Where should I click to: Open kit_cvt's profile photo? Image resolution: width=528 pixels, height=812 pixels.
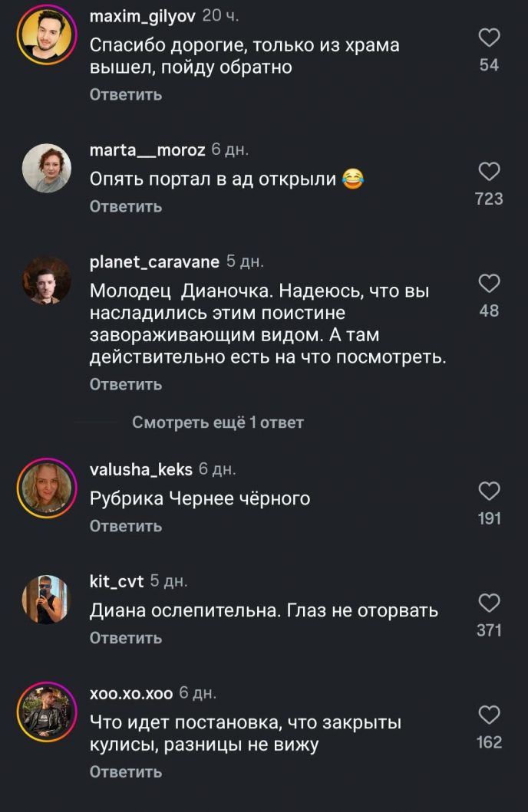pos(46,599)
